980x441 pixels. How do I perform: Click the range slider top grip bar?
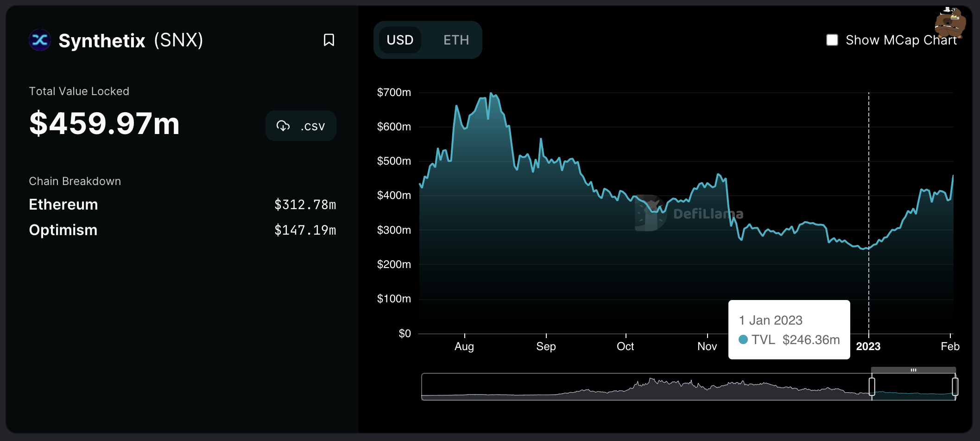point(913,370)
